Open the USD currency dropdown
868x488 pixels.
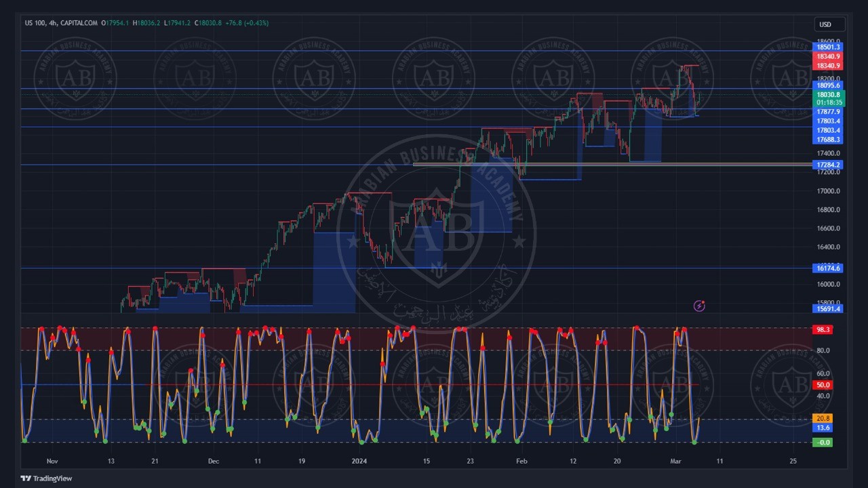tap(829, 24)
